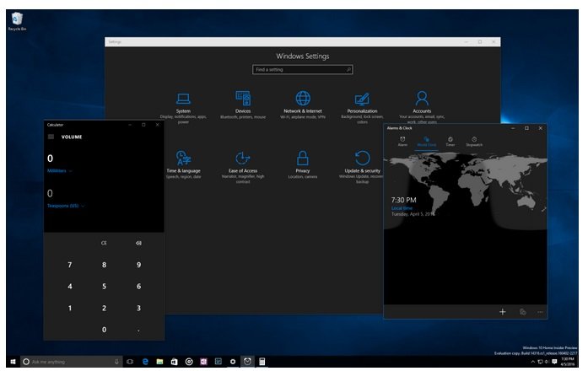Viewport: 588px width, 371px height.
Task: Click the 0 key on Calculator keypad
Action: 104,330
